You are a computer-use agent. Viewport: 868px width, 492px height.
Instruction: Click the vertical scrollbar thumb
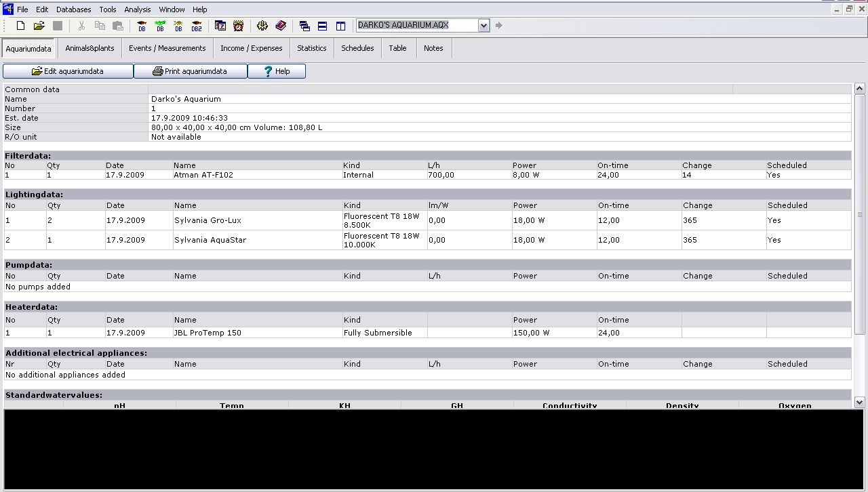859,214
